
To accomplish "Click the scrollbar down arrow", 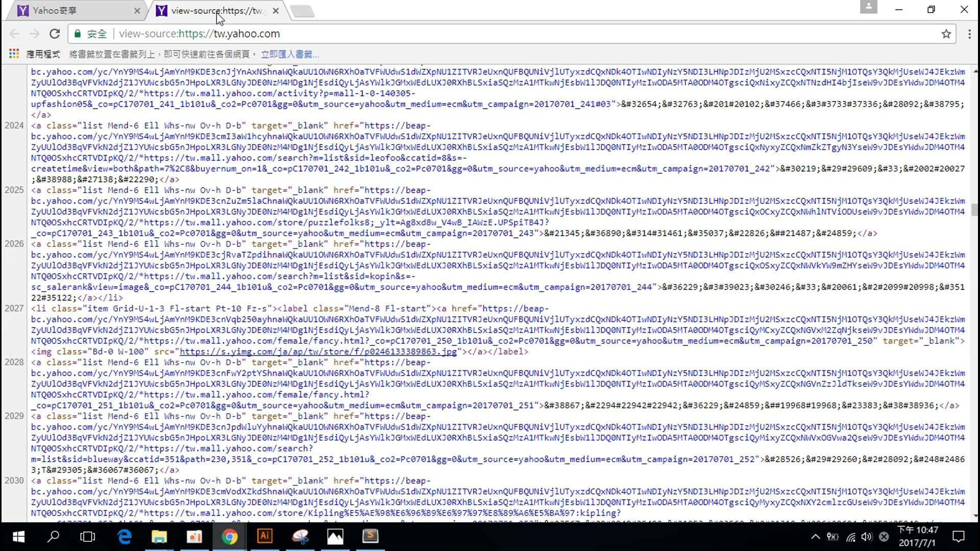I will [975, 516].
